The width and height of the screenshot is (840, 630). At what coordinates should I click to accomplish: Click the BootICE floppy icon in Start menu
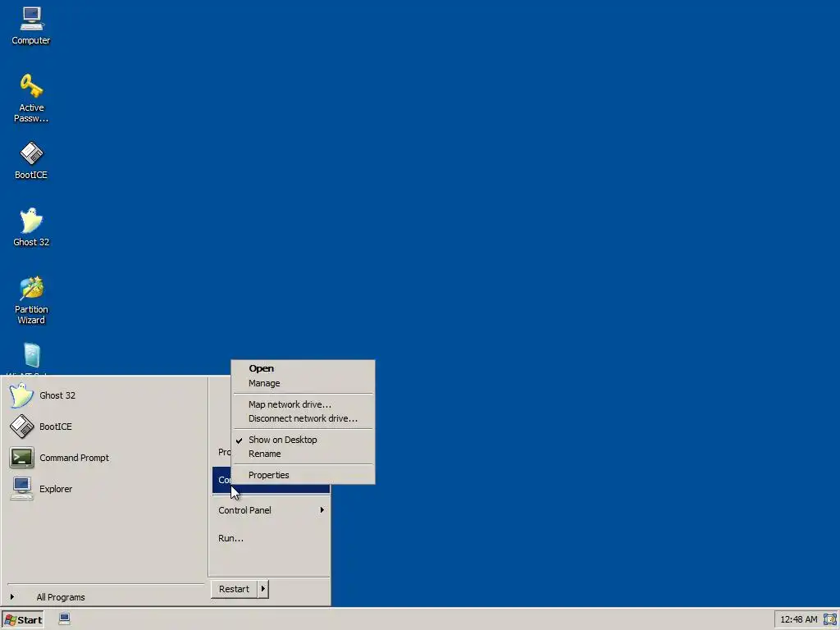click(x=21, y=427)
